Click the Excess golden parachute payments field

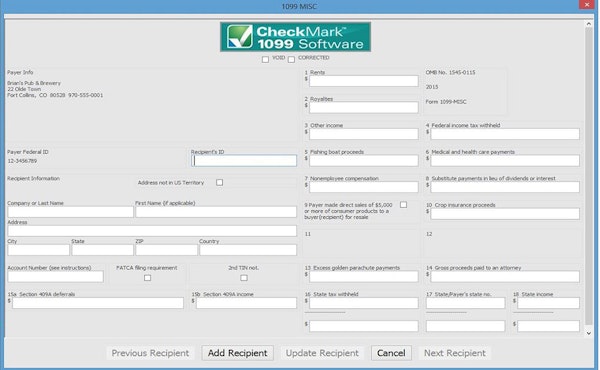point(364,276)
